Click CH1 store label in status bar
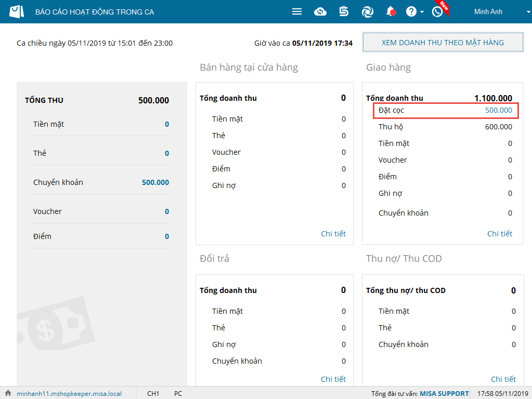The width and height of the screenshot is (532, 399). (x=153, y=394)
